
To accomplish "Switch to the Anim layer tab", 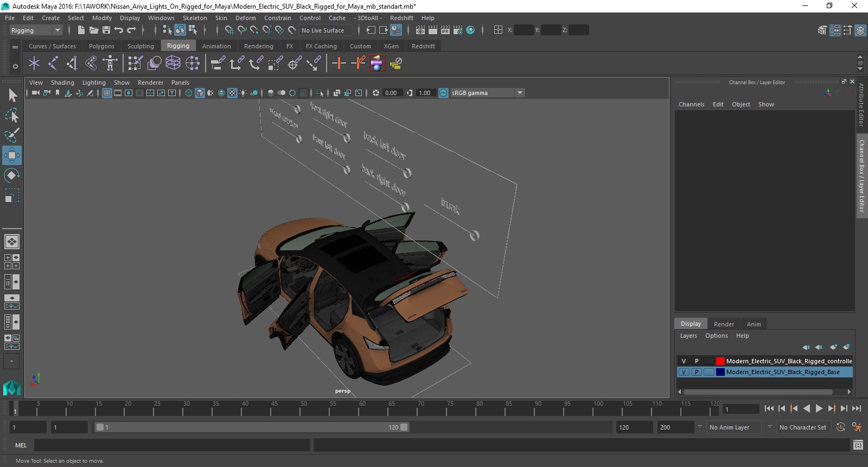I will (x=754, y=324).
